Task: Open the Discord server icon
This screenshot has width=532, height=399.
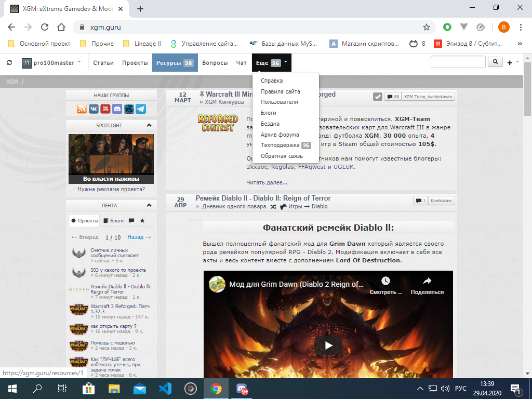Action: coord(117,109)
